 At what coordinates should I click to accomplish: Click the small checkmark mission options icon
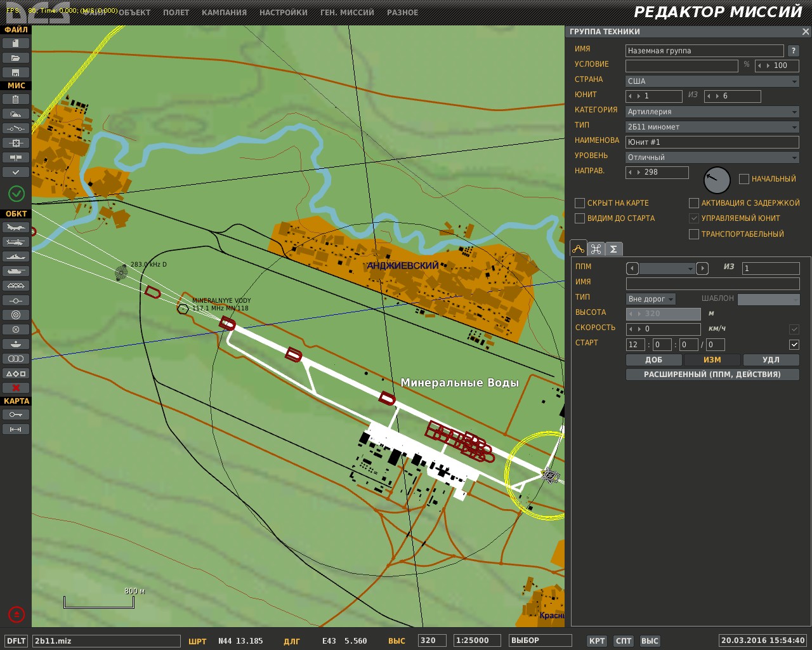(x=16, y=172)
